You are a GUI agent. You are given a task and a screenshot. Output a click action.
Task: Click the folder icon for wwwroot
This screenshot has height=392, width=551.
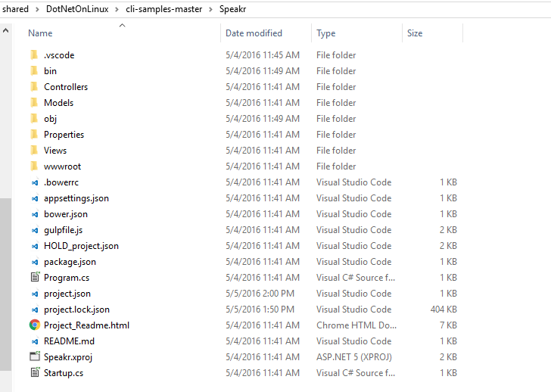pyautogui.click(x=34, y=166)
